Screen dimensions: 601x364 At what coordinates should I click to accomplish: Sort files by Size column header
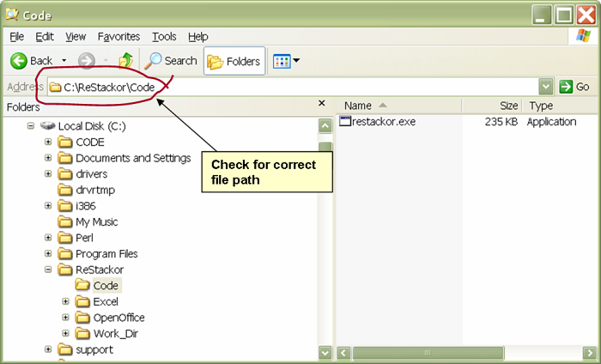493,106
